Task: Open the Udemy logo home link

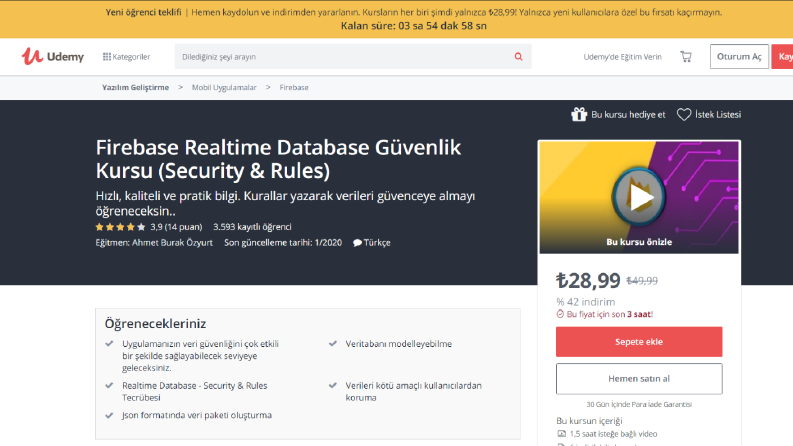Action: 53,56
